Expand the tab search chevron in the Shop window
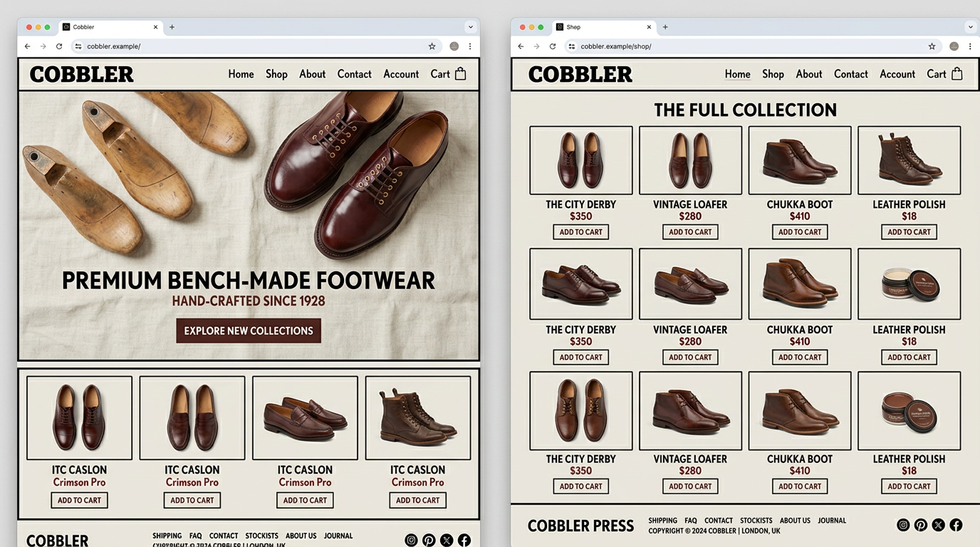This screenshot has height=547, width=980. 970,27
